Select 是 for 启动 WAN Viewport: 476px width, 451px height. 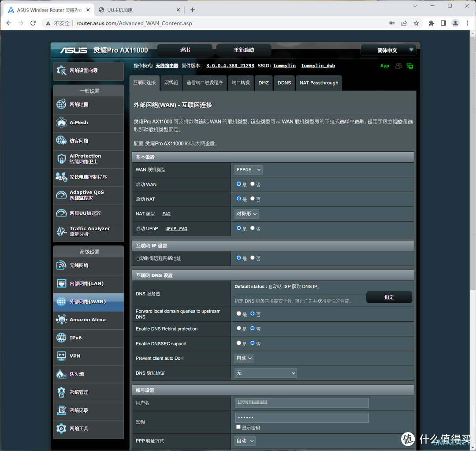coord(238,184)
